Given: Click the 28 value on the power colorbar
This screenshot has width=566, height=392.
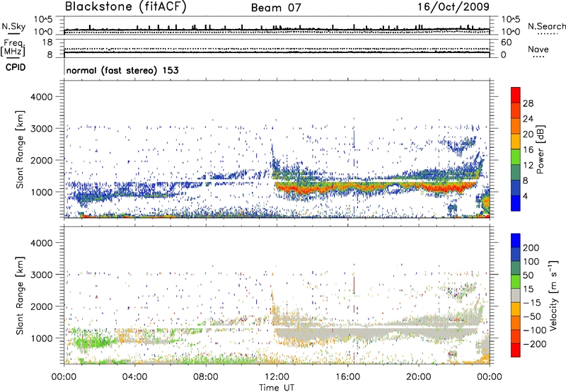Looking at the screenshot, I should tap(528, 103).
